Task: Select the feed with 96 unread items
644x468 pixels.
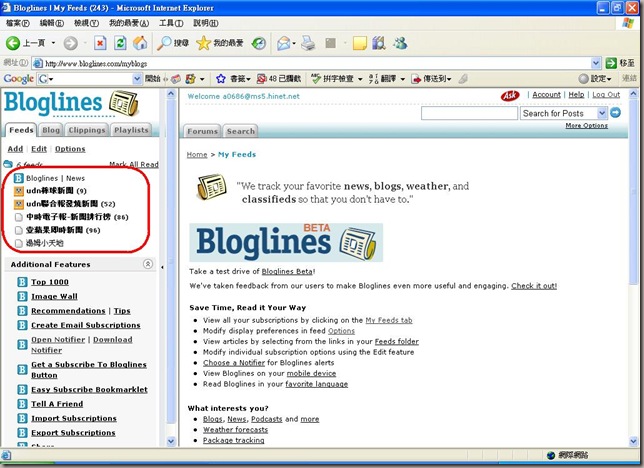Action: [x=63, y=230]
